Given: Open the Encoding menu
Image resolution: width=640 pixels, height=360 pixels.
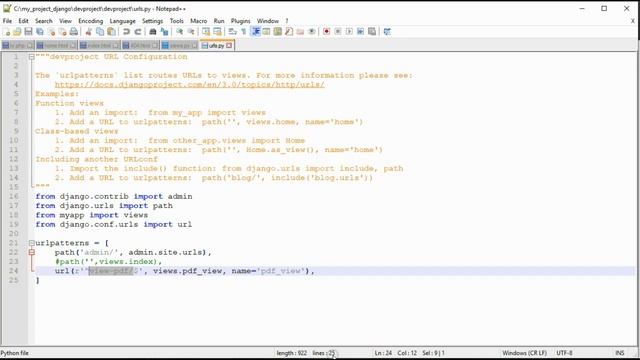Looking at the screenshot, I should click(x=91, y=21).
